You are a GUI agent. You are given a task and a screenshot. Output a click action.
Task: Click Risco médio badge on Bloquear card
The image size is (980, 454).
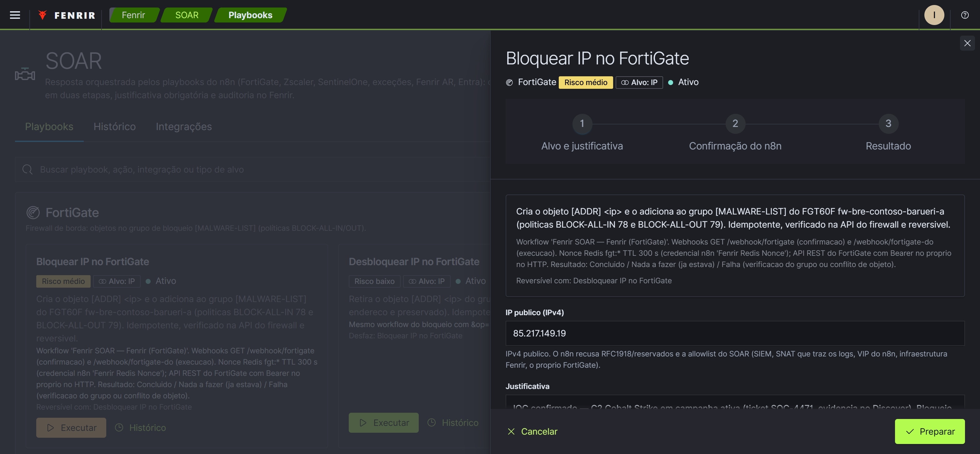(63, 281)
